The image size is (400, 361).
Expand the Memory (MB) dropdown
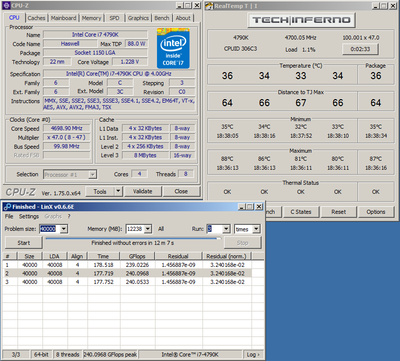pos(148,229)
